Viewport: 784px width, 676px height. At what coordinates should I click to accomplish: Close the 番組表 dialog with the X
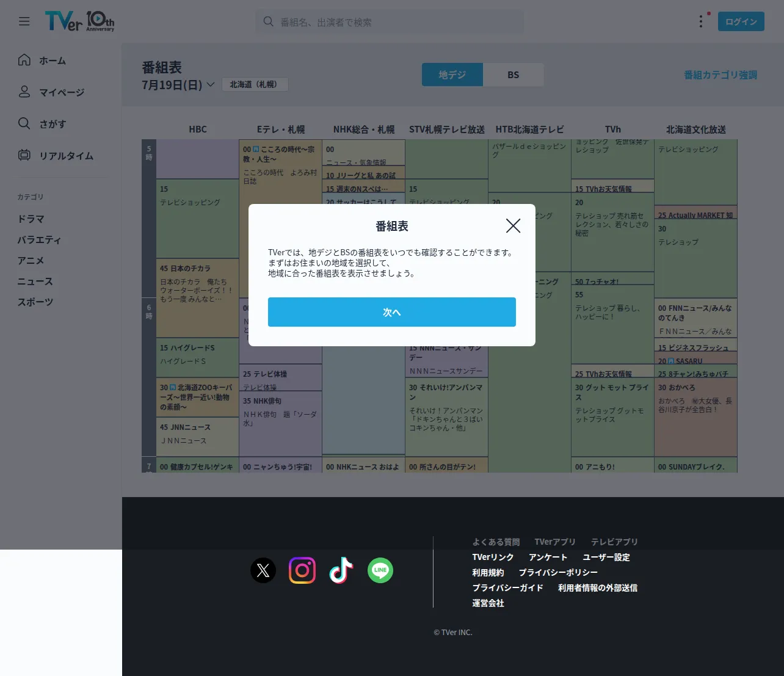click(513, 226)
